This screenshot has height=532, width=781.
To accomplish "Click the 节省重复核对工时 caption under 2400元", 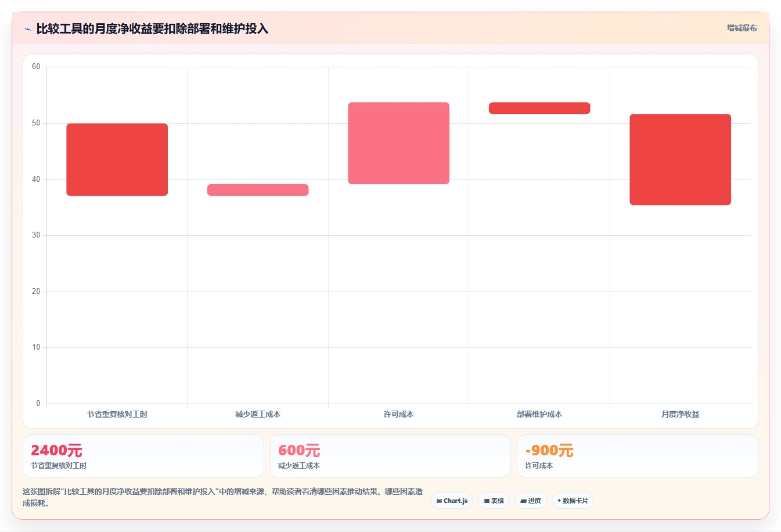I will [59, 466].
